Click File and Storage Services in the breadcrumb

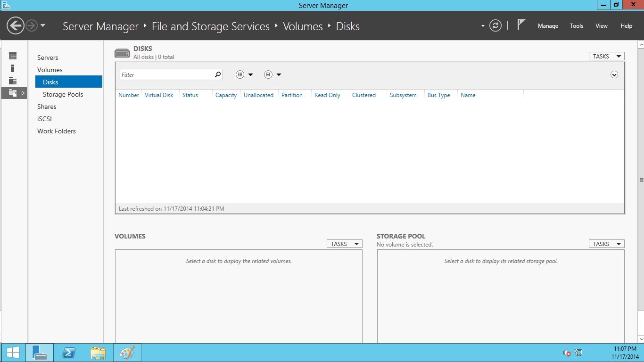coord(211,26)
